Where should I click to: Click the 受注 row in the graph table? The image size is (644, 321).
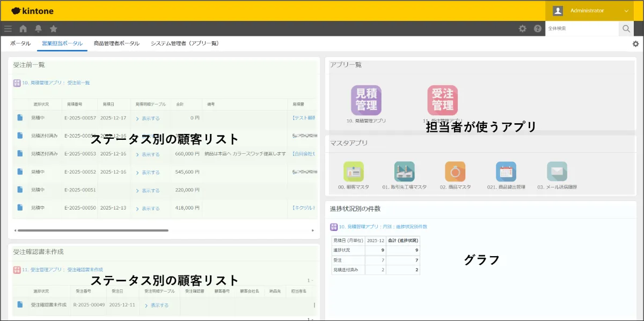click(x=376, y=260)
